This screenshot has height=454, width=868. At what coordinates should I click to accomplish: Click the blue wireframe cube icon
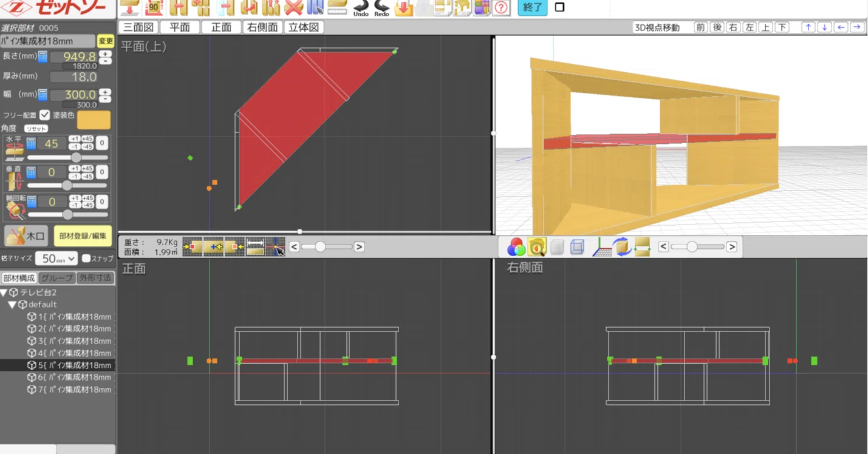pyautogui.click(x=578, y=247)
